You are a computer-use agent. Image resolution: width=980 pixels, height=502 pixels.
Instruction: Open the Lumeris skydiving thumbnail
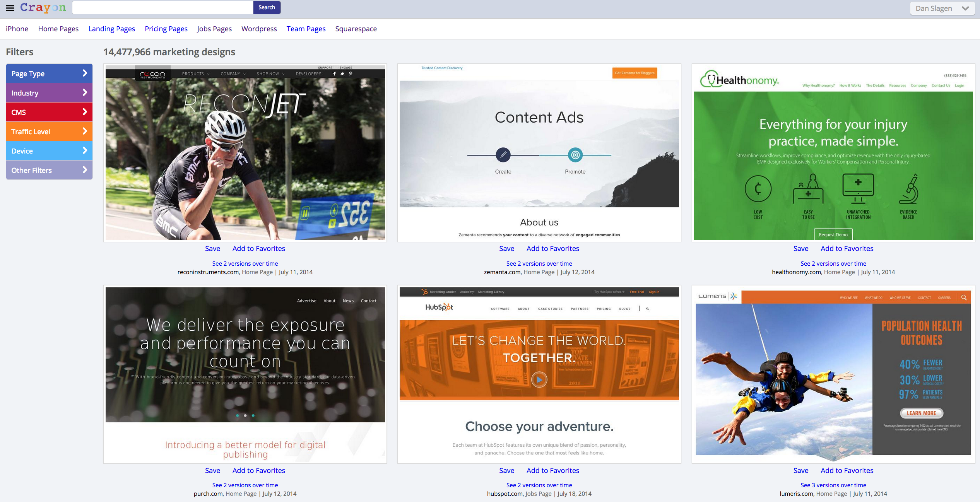coord(833,374)
